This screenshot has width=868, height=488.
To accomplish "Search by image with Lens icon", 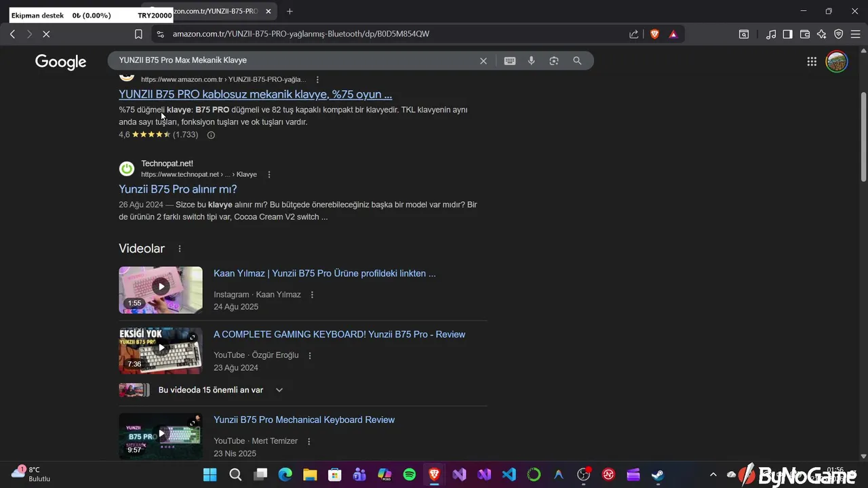I will tap(554, 61).
